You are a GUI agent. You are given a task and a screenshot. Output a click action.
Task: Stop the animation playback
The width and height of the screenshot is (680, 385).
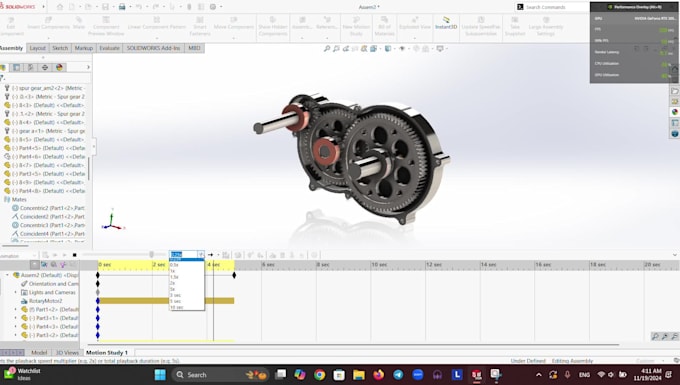[x=75, y=255]
